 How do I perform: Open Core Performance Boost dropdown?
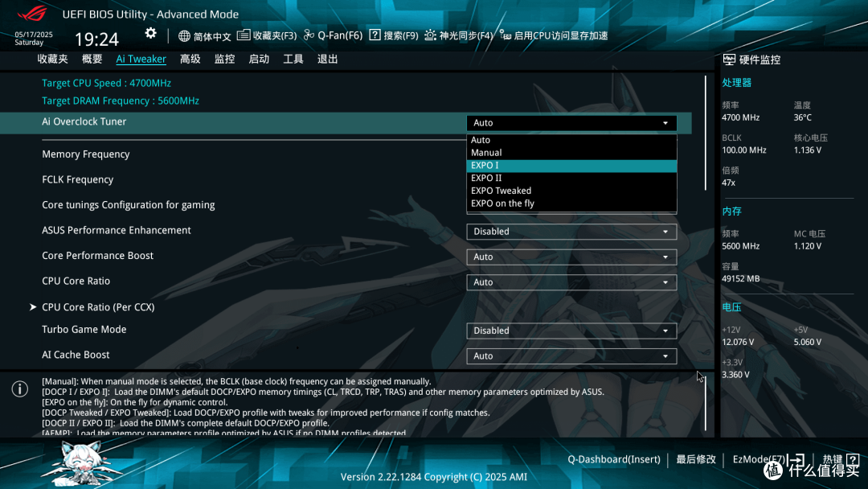pos(571,257)
